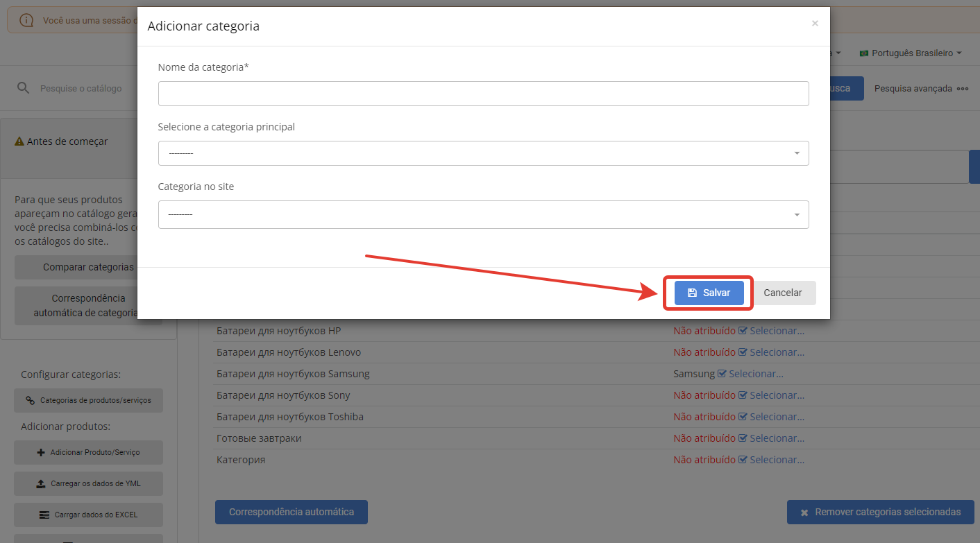Click the Excel icon in Carrgar dados do EXCEL

44,515
